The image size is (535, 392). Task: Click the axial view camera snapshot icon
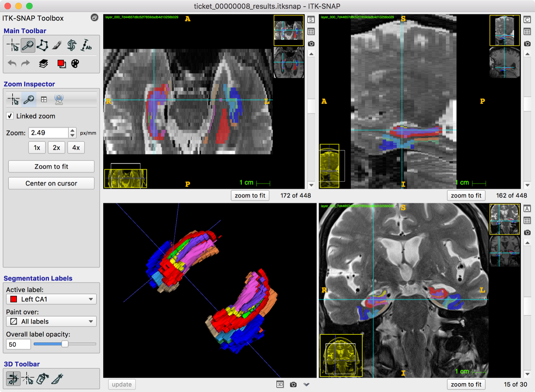311,44
